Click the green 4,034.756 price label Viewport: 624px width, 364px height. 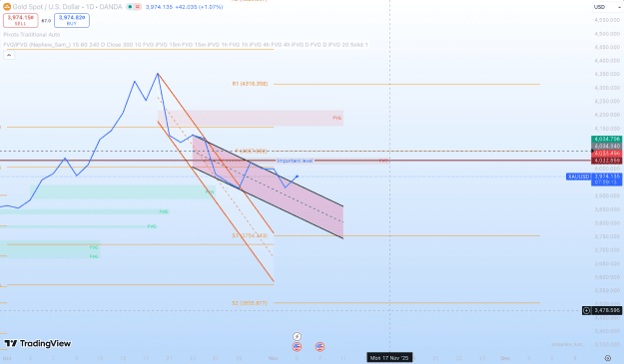(607, 139)
